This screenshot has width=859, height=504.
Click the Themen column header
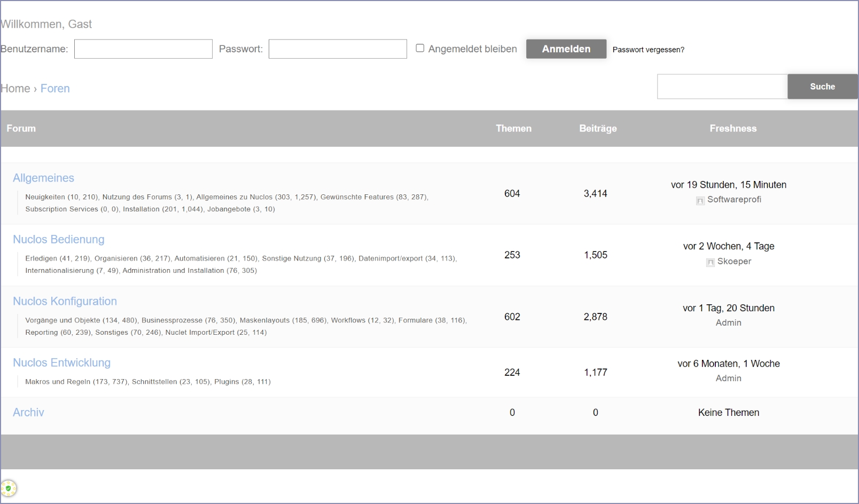(513, 128)
